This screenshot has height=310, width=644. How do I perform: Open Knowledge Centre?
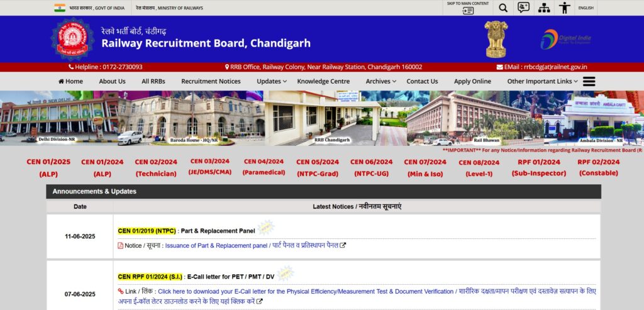(323, 81)
